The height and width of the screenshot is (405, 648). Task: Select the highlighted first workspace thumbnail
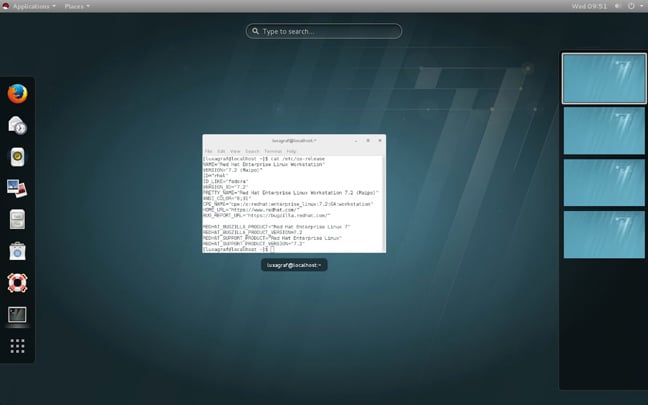(604, 79)
